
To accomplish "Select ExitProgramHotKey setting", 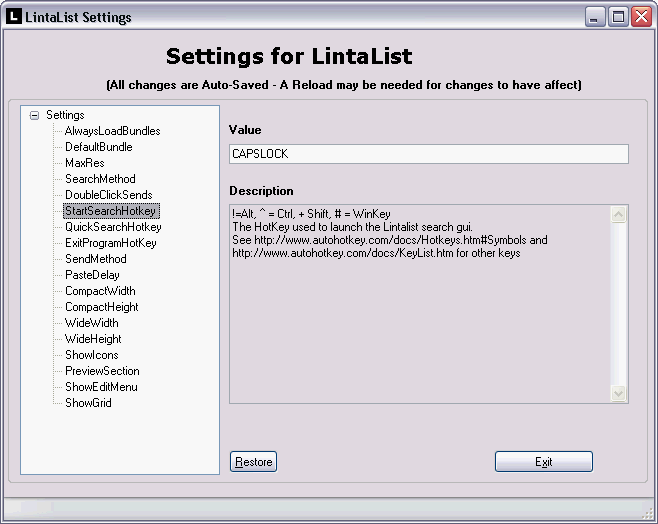I will coord(110,243).
